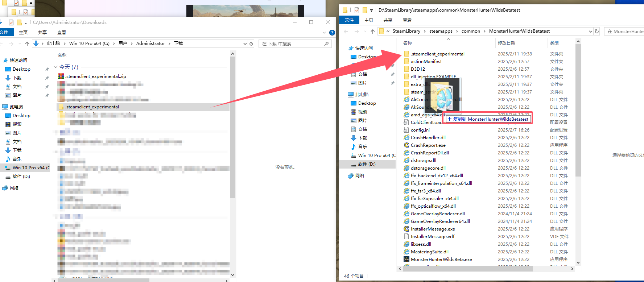Click the Administrator breadcrumb in Downloads window
644x282 pixels.
pos(150,43)
